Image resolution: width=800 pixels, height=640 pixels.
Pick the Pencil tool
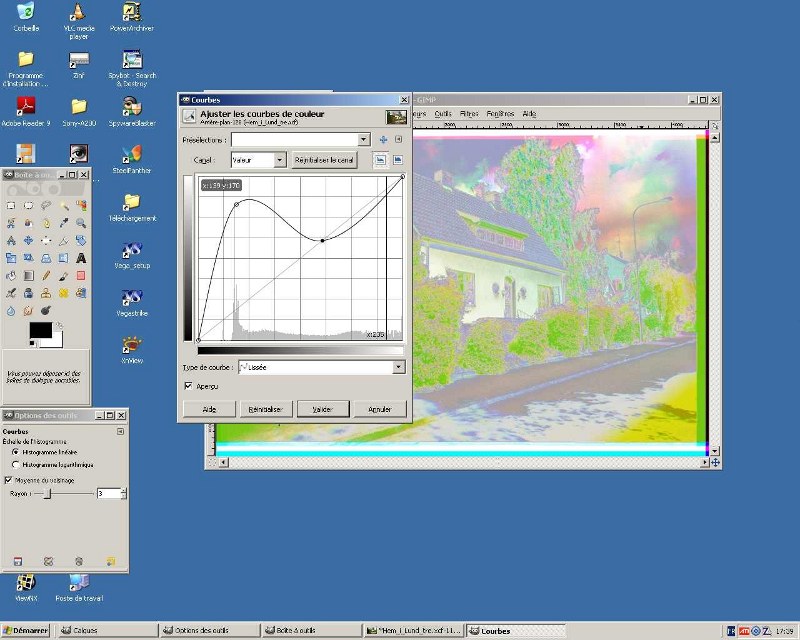point(46,275)
